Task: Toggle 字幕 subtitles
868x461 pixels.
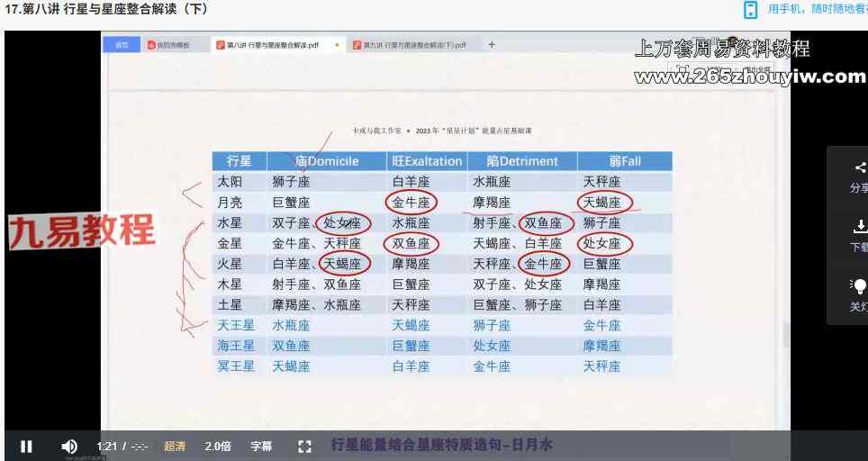Action: coord(261,446)
